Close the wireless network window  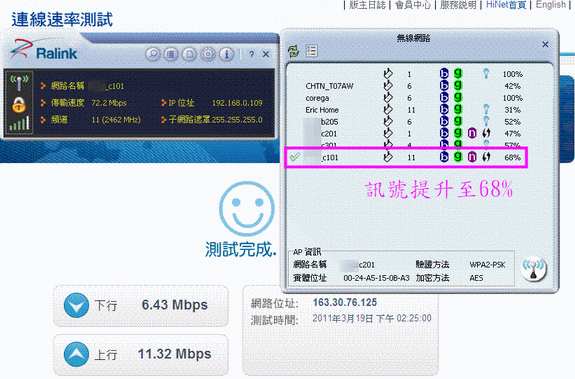pyautogui.click(x=545, y=44)
